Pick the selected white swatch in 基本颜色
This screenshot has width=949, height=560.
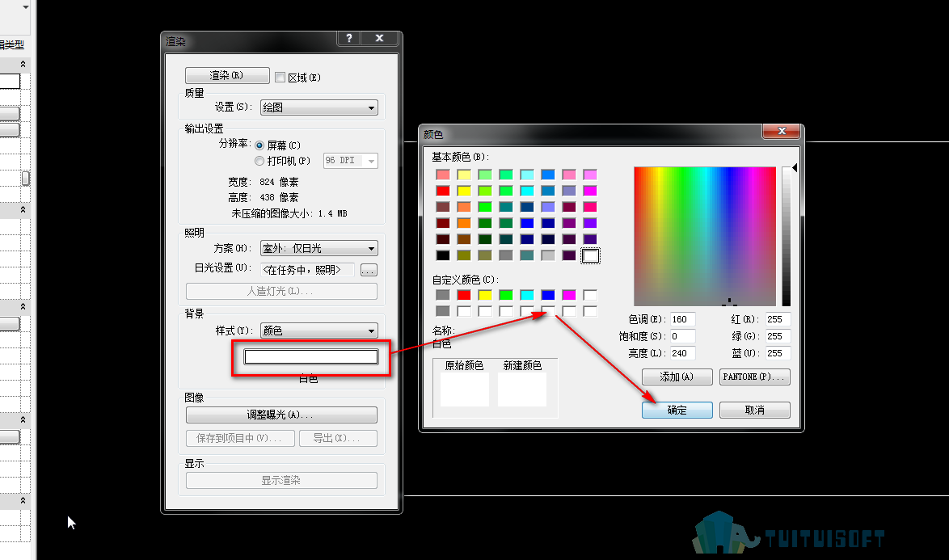[590, 256]
